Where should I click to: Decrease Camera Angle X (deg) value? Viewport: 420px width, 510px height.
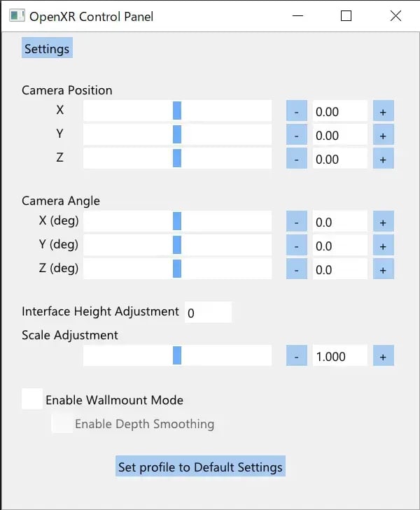[x=296, y=222]
